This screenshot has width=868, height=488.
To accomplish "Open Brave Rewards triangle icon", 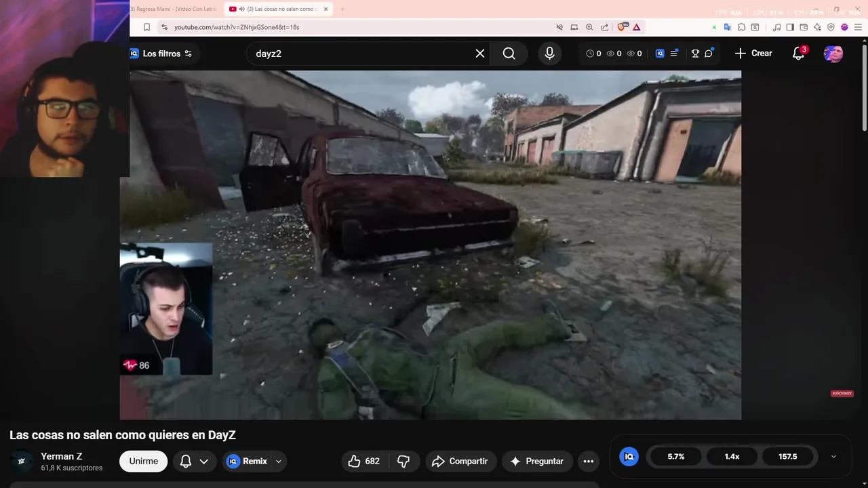I will 637,27.
